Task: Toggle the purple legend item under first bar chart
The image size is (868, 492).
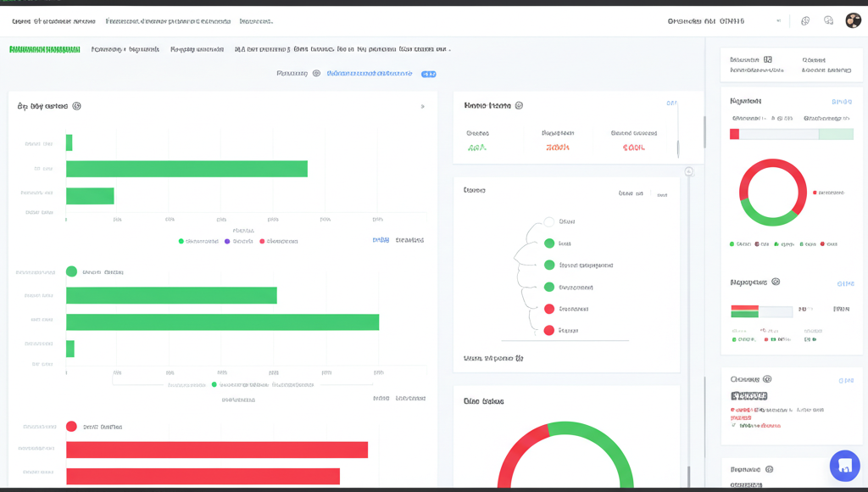Action: [x=227, y=241]
